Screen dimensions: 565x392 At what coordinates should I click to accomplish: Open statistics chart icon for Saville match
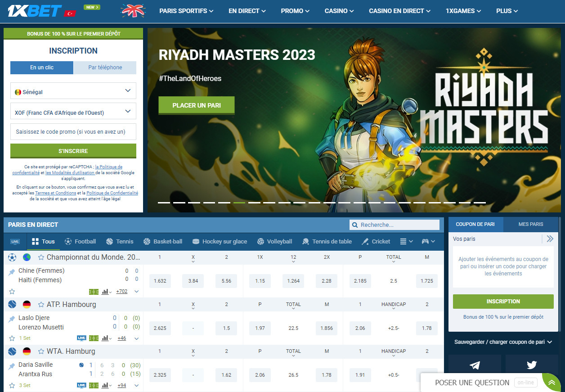click(107, 385)
